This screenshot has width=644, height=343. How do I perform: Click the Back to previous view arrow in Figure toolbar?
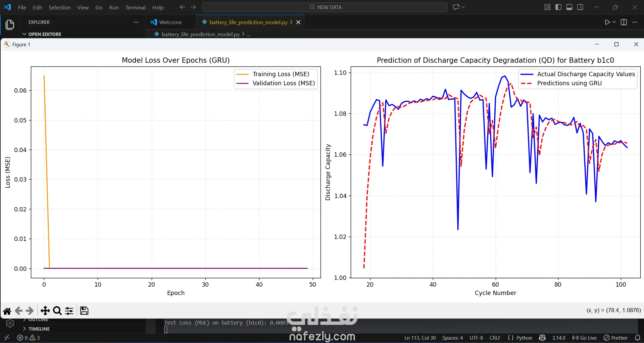tap(19, 311)
